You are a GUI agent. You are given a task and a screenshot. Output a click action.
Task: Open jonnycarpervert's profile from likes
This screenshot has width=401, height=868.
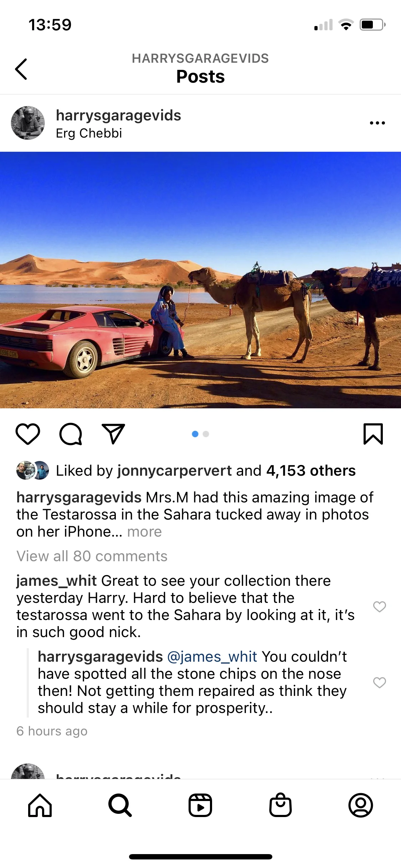tap(175, 471)
